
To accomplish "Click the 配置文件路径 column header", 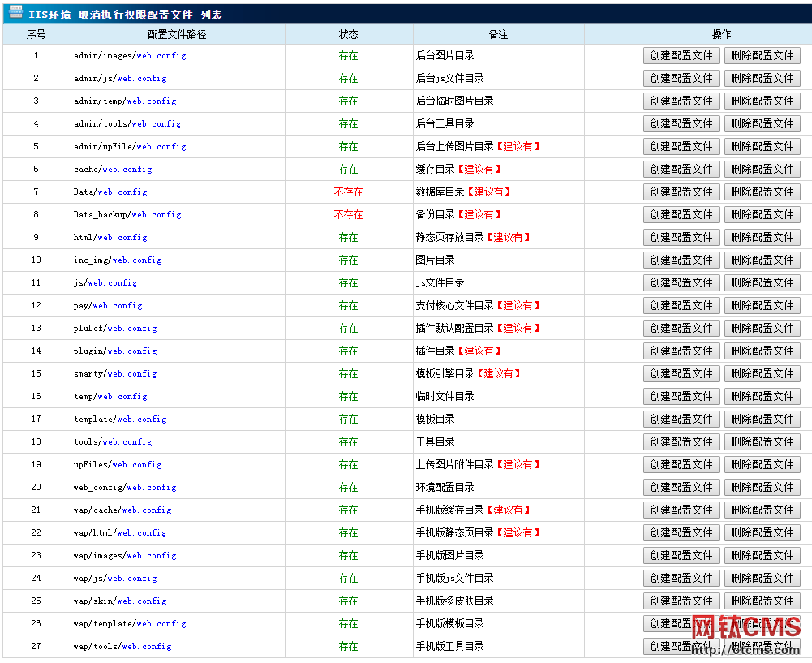I will (177, 34).
